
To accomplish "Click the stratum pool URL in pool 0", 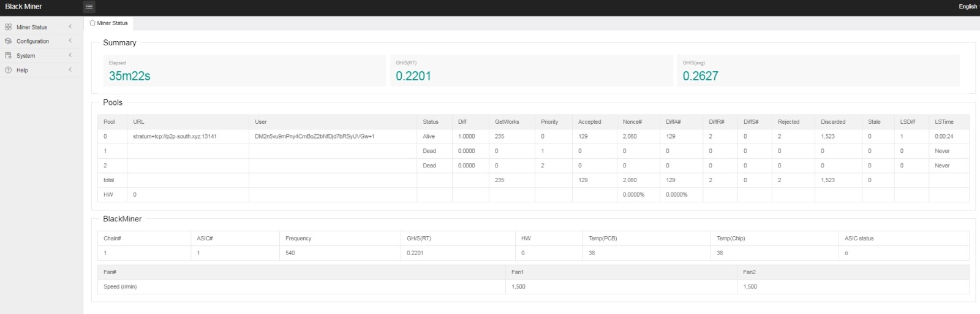I will coord(175,136).
